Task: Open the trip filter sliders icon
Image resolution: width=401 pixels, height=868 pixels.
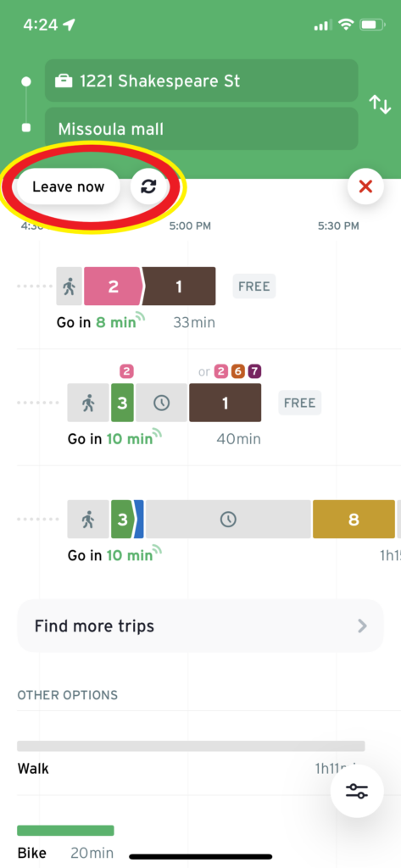Action: coord(357,792)
